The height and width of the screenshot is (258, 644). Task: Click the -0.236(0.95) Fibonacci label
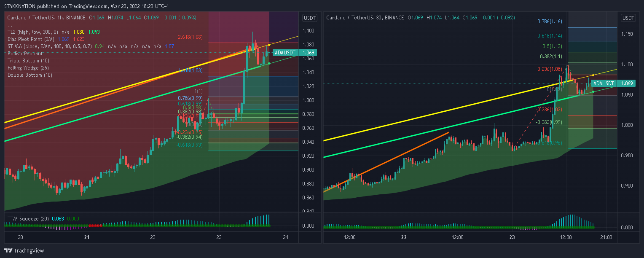click(x=190, y=132)
